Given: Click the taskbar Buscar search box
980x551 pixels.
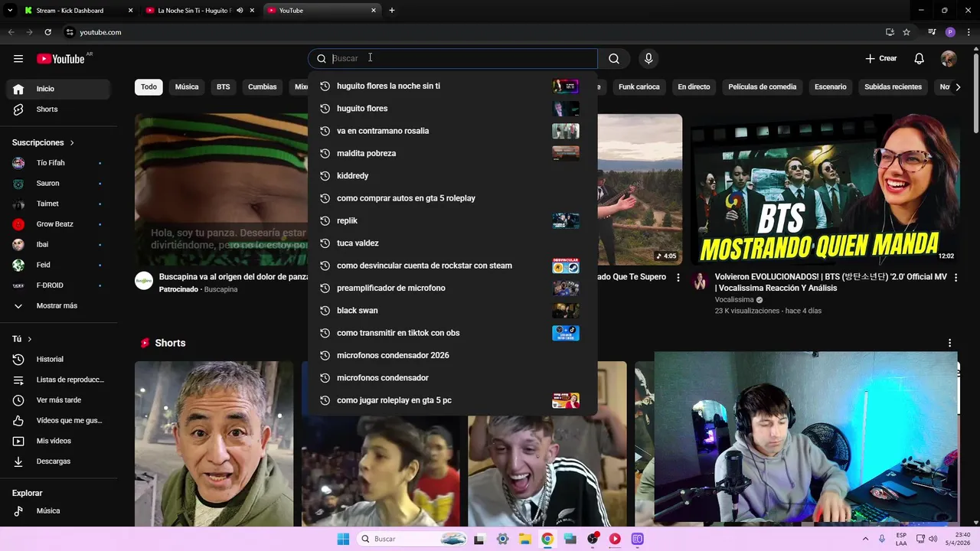Looking at the screenshot, I should coord(412,539).
